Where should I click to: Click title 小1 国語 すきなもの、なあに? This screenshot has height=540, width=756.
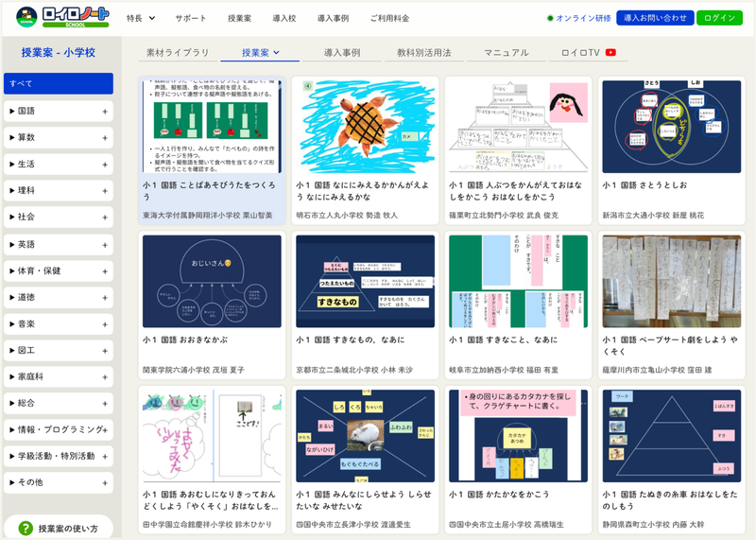(x=351, y=340)
